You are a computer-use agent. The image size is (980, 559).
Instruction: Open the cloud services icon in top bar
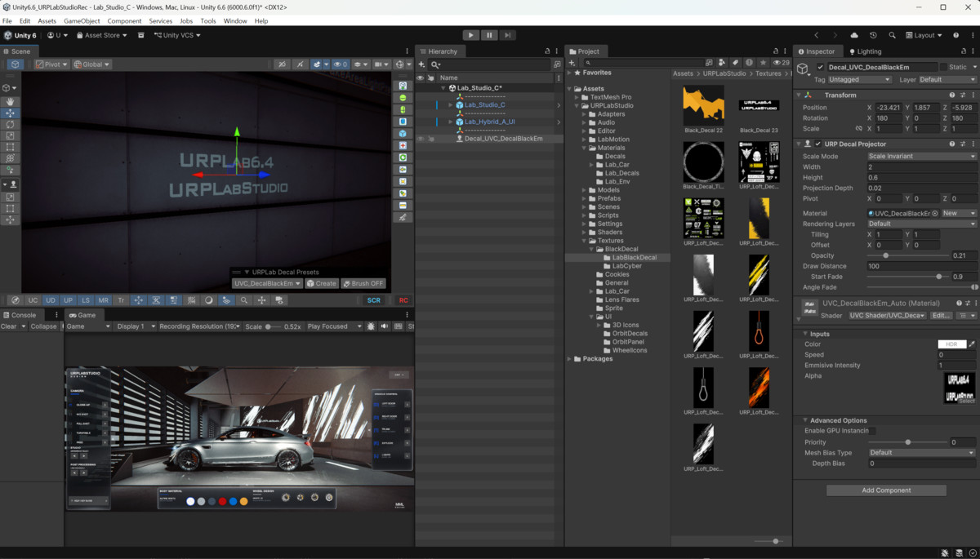(x=854, y=35)
